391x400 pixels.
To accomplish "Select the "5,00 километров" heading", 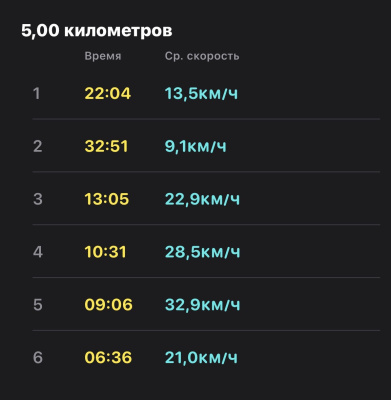I will tap(97, 31).
